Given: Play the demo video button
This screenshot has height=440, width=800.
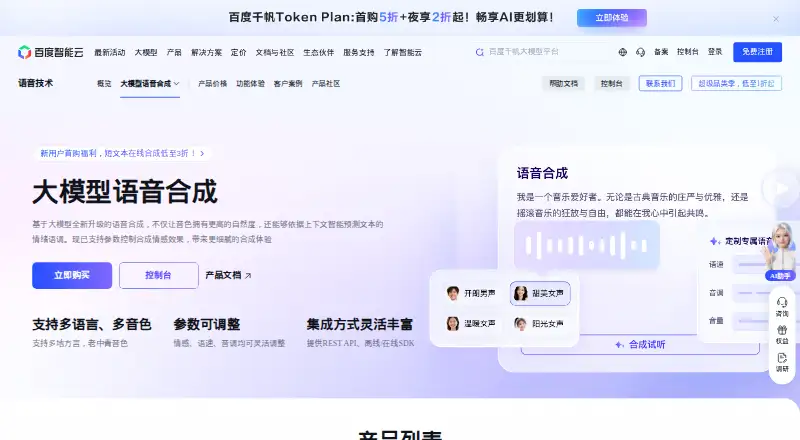Looking at the screenshot, I should pyautogui.click(x=781, y=188).
